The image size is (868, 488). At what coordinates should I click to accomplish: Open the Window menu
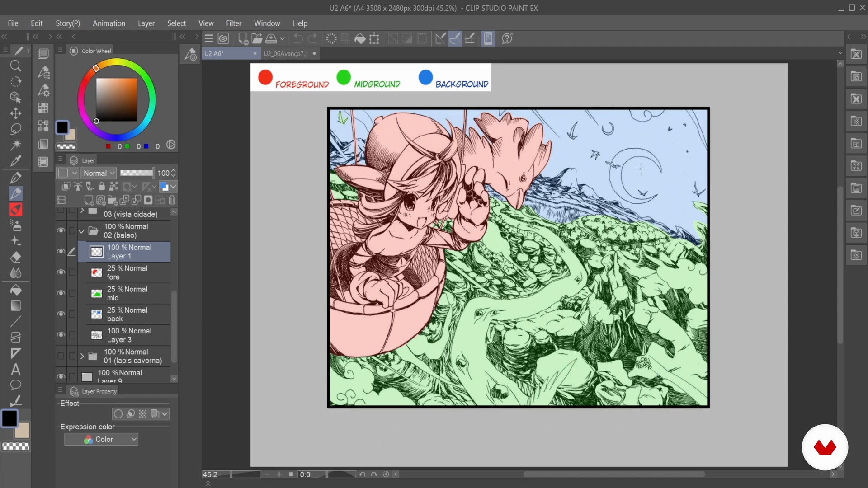[x=267, y=23]
